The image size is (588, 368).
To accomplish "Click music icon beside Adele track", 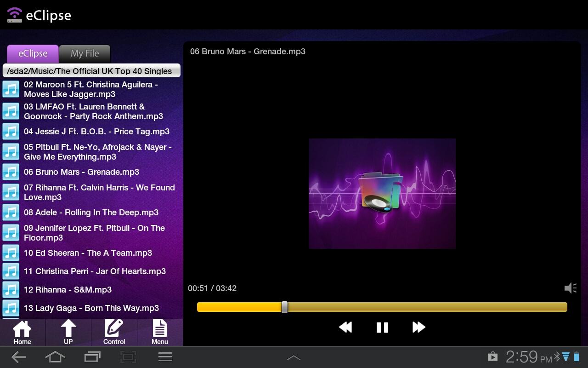I will pos(11,213).
